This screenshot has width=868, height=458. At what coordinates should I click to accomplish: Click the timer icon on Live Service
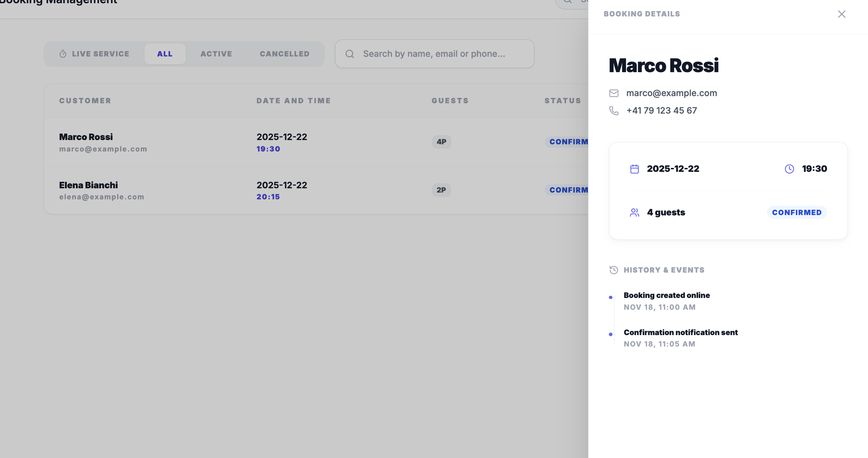pos(63,54)
